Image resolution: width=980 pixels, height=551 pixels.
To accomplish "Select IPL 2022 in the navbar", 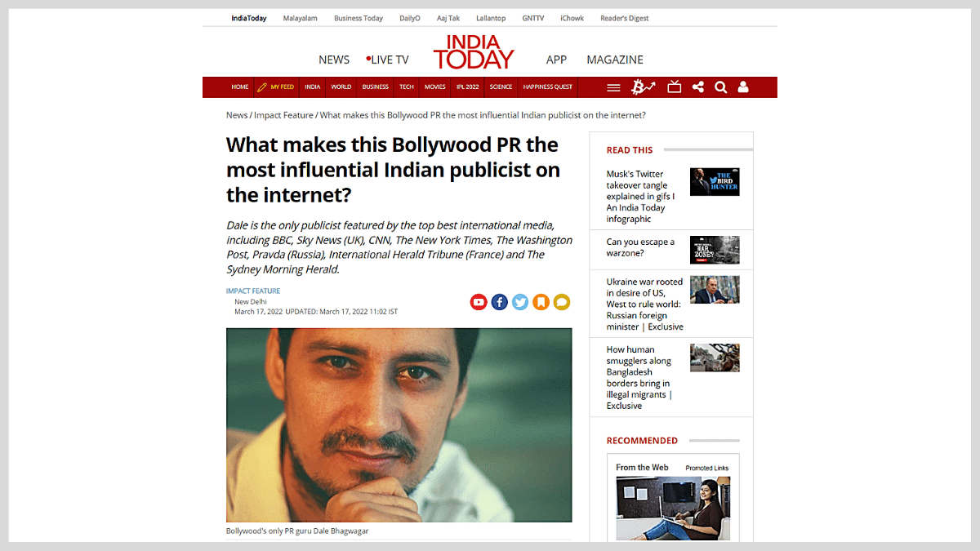I will (468, 87).
